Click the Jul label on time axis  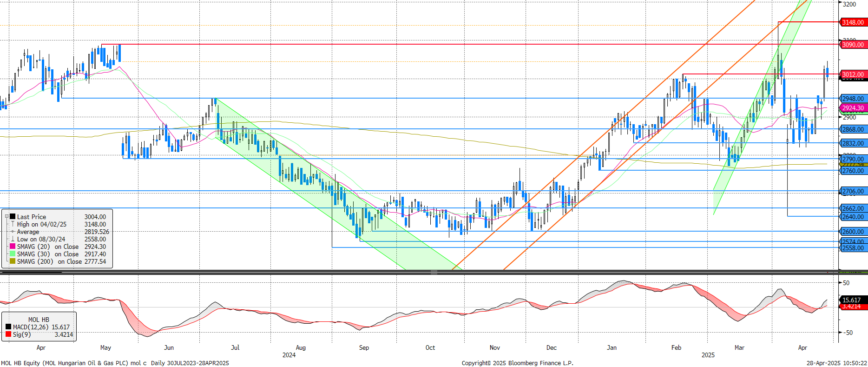coord(235,347)
